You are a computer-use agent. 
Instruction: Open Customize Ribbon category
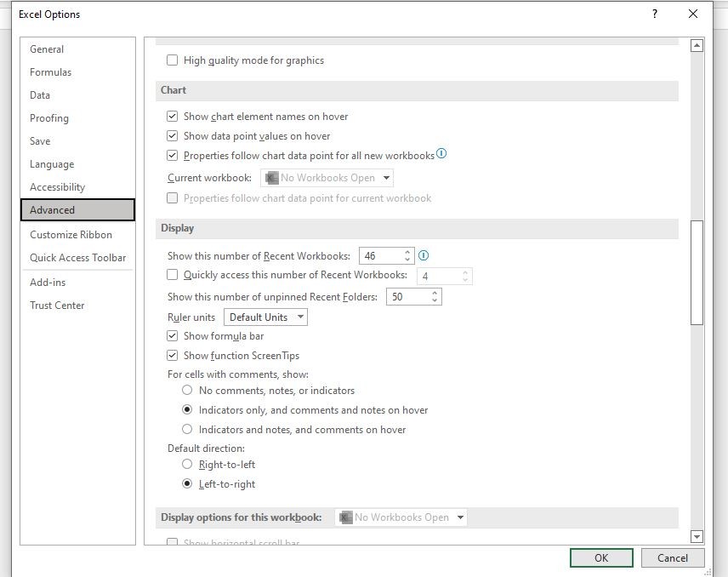point(78,235)
